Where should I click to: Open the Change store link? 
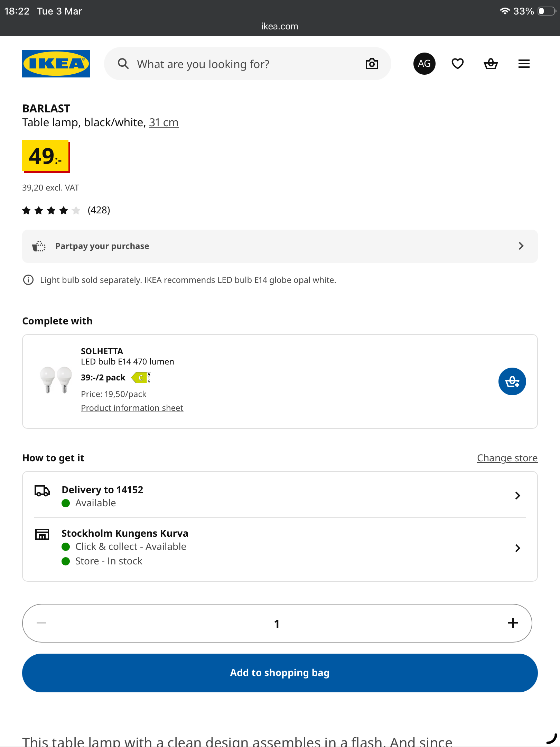(x=507, y=458)
